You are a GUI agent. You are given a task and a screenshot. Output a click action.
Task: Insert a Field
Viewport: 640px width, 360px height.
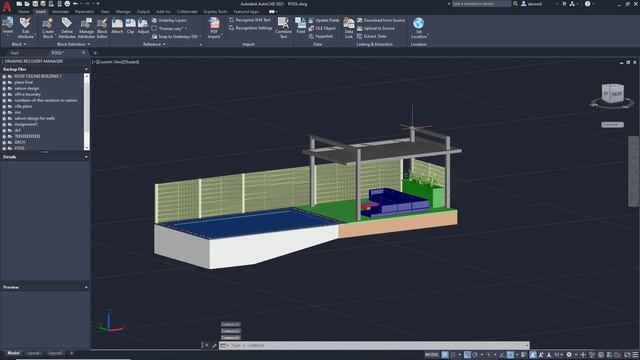301,25
